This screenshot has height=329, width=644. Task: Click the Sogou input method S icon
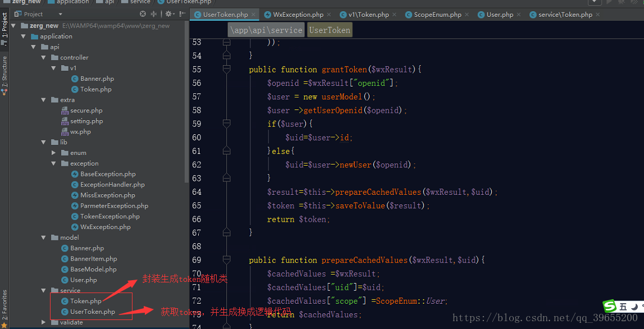[610, 306]
